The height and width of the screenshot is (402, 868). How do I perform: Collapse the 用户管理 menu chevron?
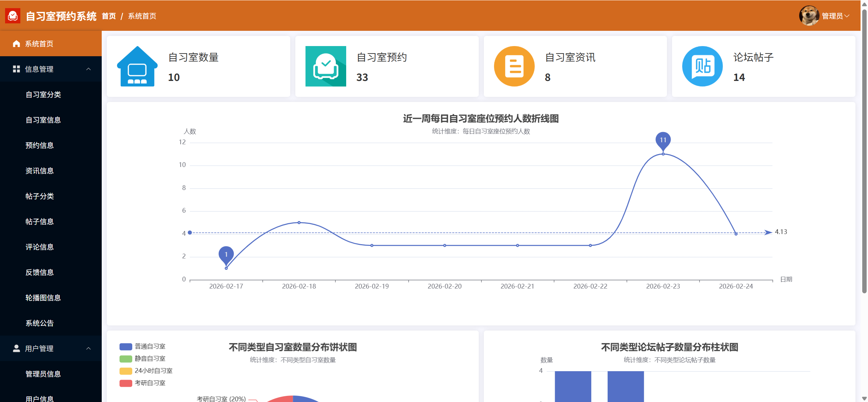[88, 348]
